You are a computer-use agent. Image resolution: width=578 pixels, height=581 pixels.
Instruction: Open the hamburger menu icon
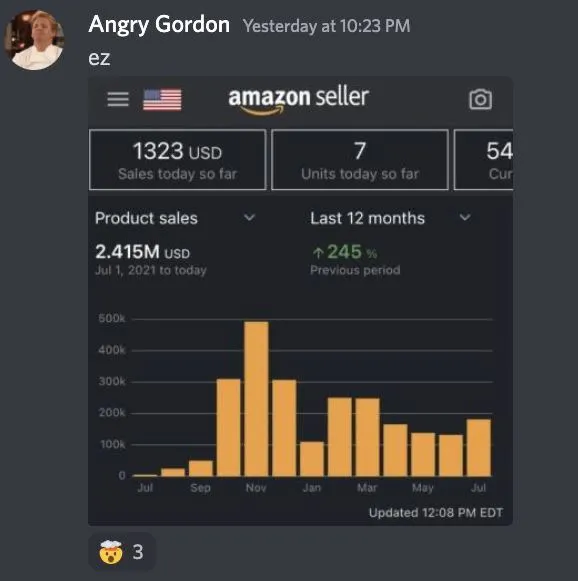point(118,99)
